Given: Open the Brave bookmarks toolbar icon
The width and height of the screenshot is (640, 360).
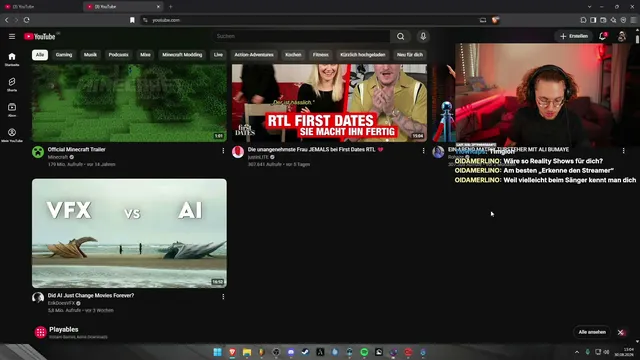Looking at the screenshot, I should [583, 20].
